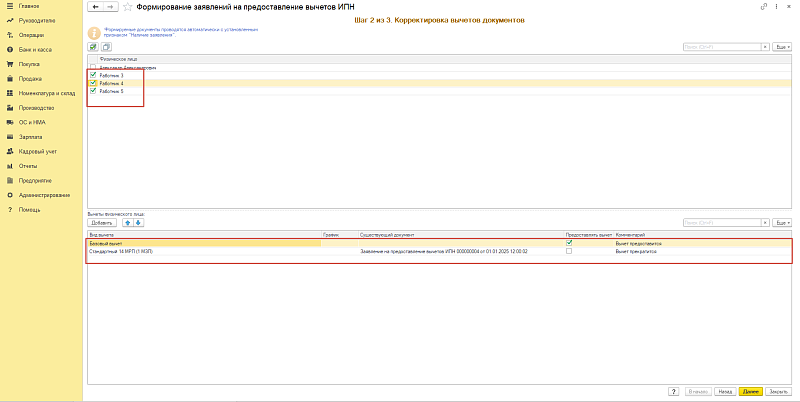The height and width of the screenshot is (402, 800).
Task: Add the form to favorites with star
Action: click(x=127, y=7)
